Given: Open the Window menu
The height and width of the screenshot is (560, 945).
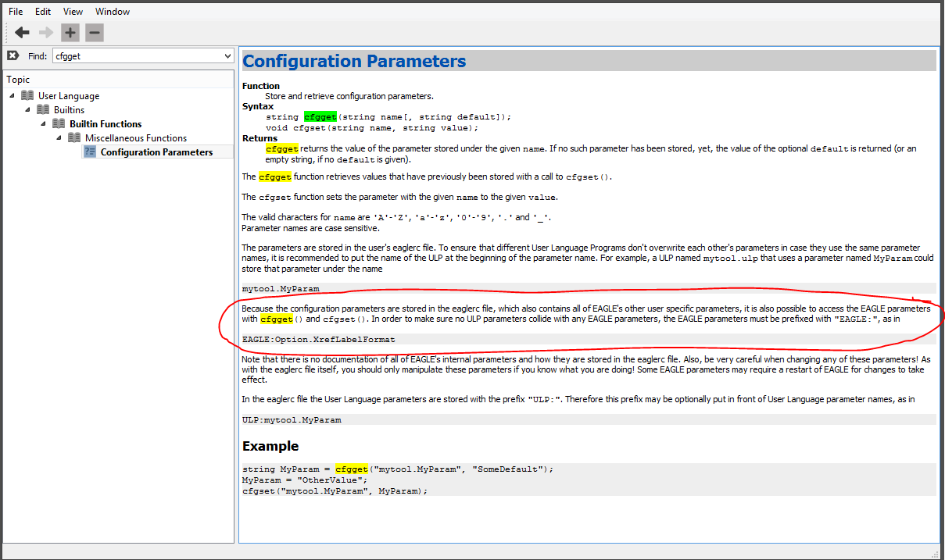Looking at the screenshot, I should 113,12.
